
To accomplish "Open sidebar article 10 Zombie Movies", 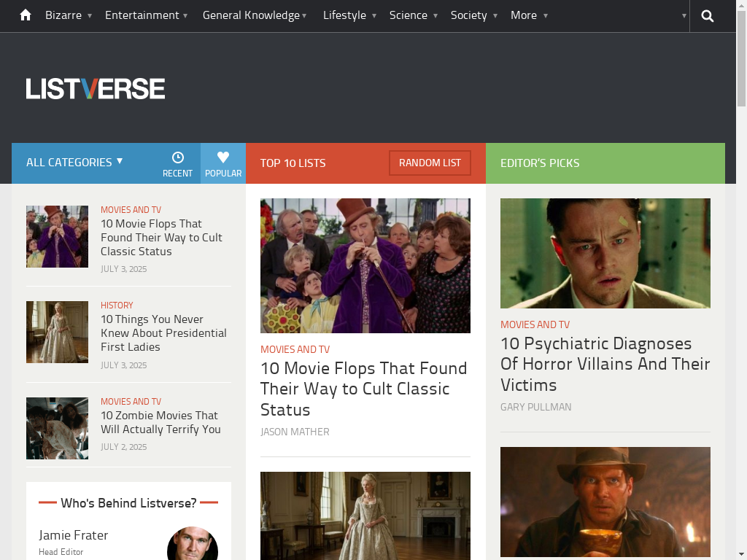I will [160, 422].
